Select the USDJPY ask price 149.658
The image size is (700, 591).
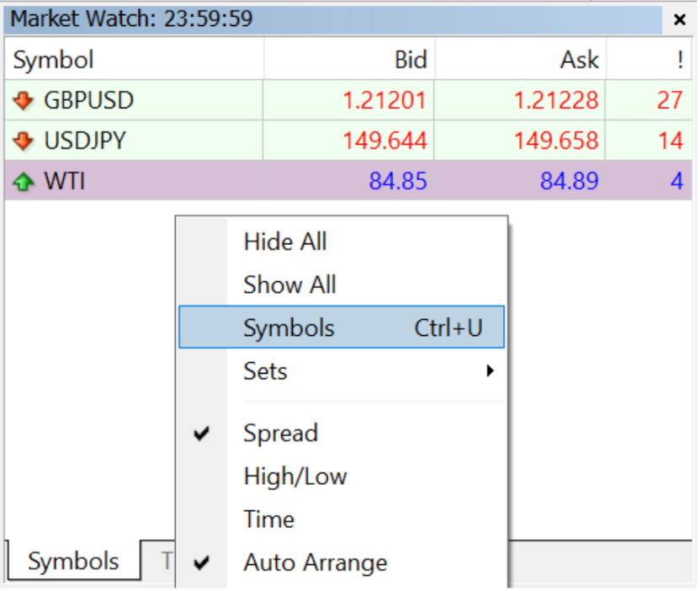pyautogui.click(x=556, y=141)
